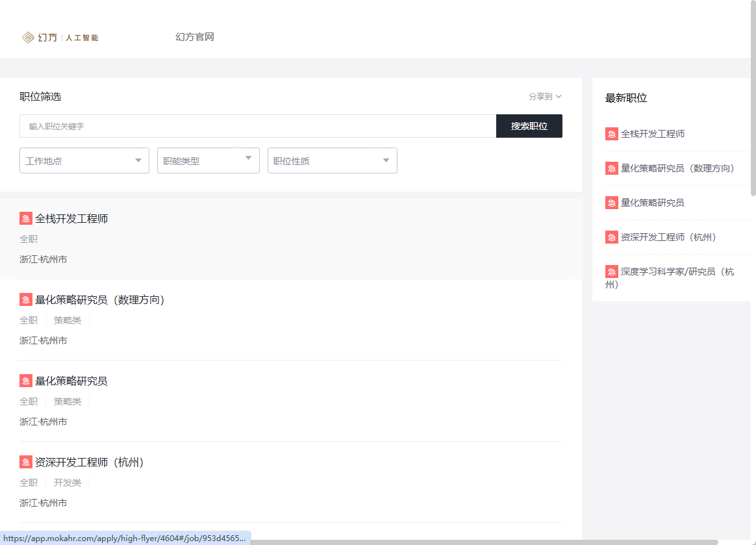Click the vertical page scrollbar
Viewport: 756px width, 545px height.
pyautogui.click(x=753, y=97)
